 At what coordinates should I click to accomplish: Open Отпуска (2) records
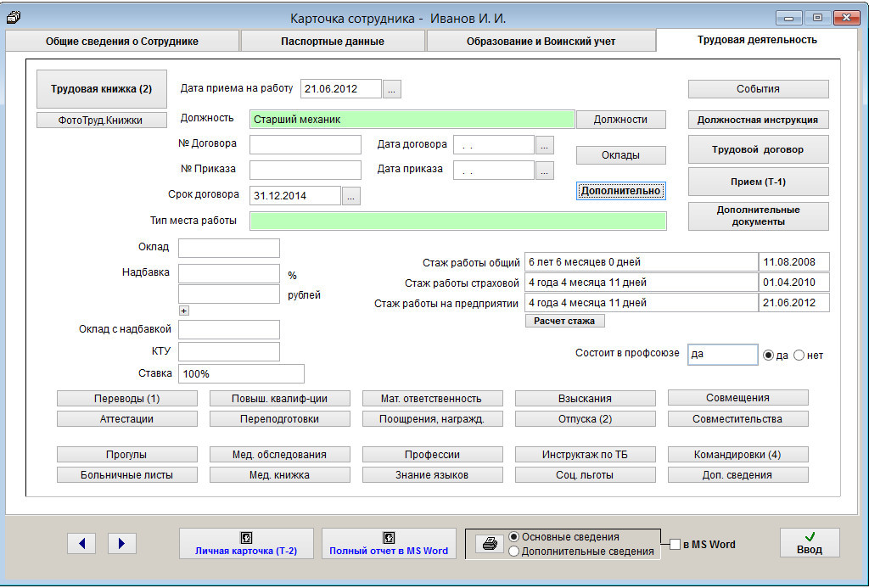pos(586,419)
